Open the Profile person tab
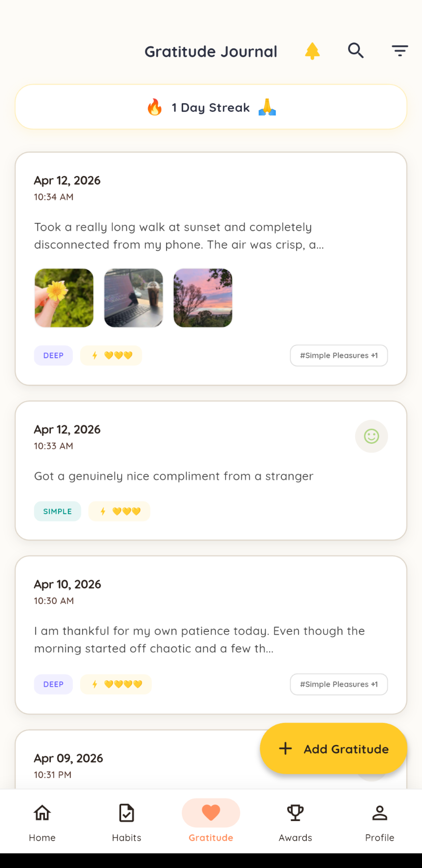422x868 pixels. pos(380,822)
